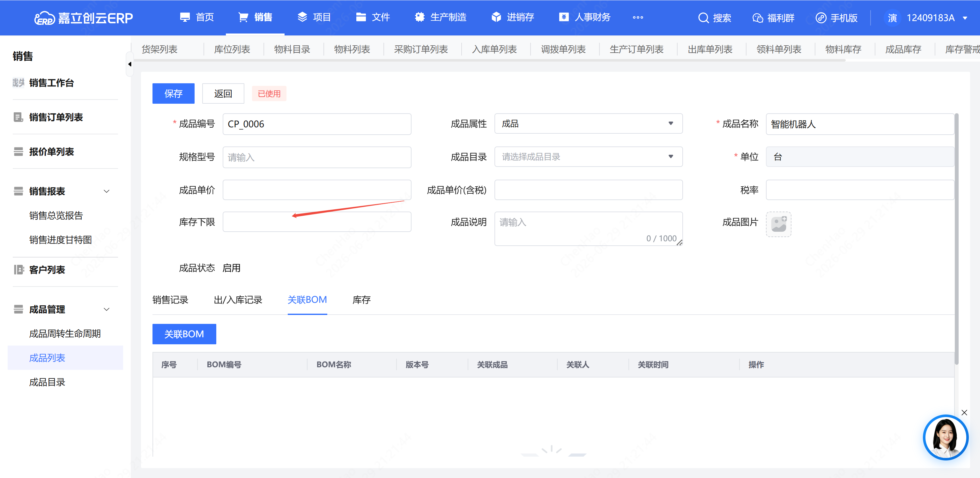Switch to the 库存 tab

point(361,300)
